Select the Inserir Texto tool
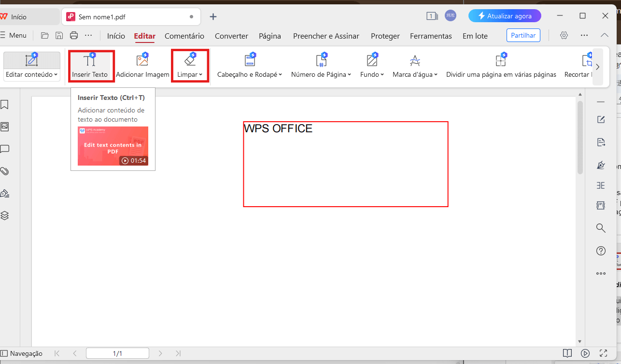The height and width of the screenshot is (364, 621). click(90, 67)
